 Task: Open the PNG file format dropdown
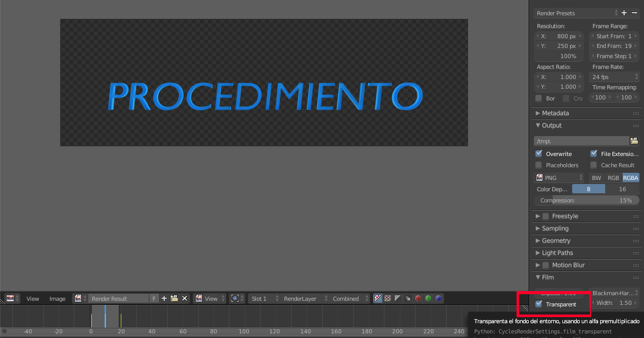click(x=559, y=177)
